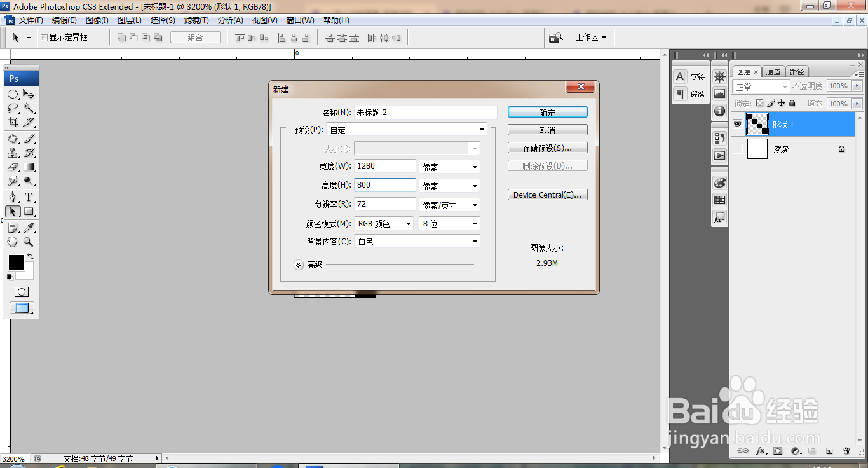Select the Eraser tool
Viewport: 868px width, 468px height.
[13, 167]
